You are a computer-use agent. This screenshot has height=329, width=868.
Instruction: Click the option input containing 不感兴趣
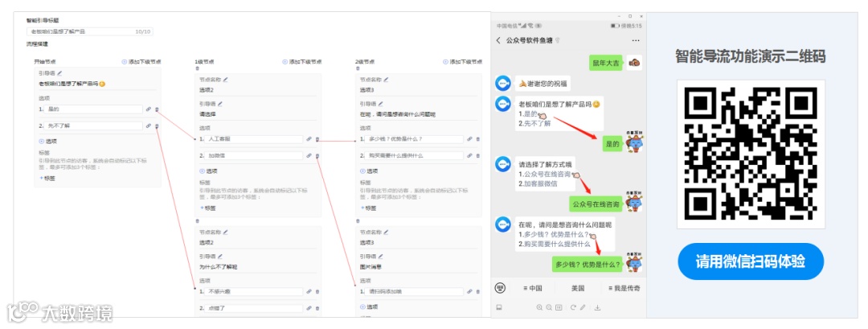click(253, 292)
